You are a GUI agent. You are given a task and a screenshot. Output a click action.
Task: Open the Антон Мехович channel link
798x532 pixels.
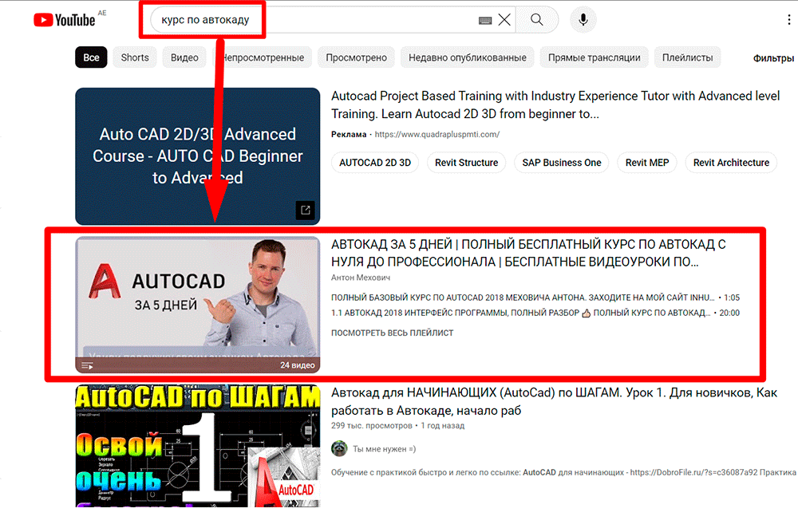[361, 278]
